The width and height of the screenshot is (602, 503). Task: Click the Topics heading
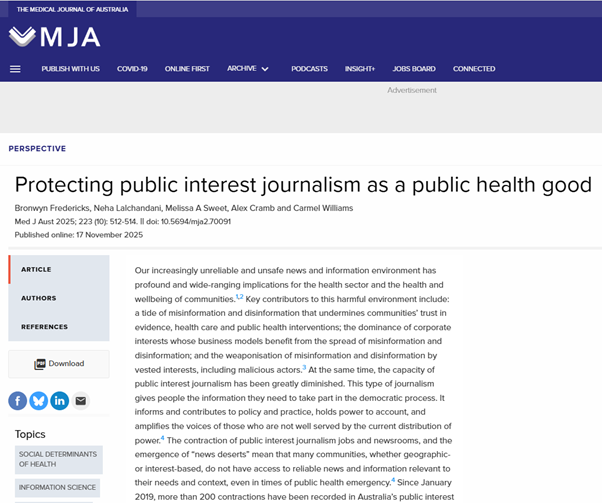point(30,434)
